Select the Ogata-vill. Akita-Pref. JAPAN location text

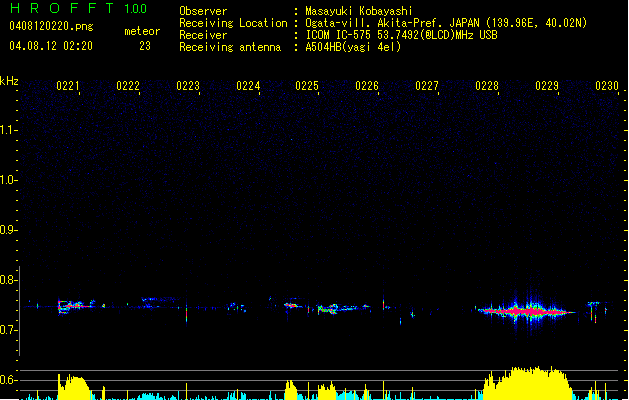coord(446,23)
